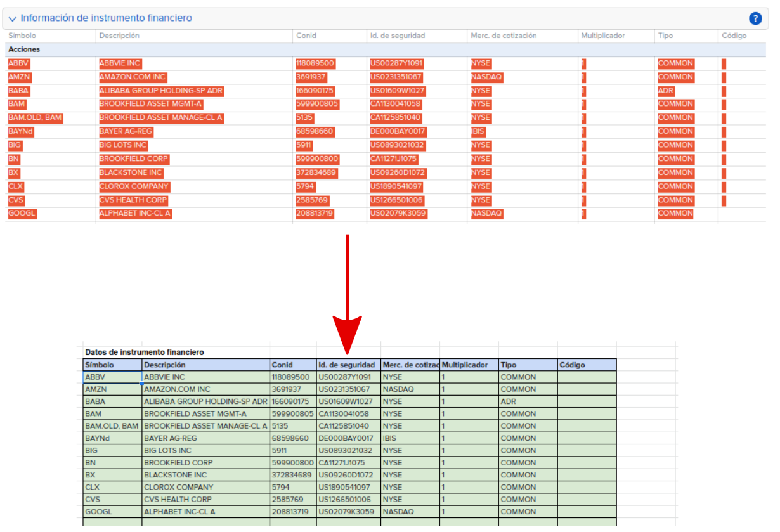
Task: Select spreadsheet cell US1890541097
Action: [349, 488]
